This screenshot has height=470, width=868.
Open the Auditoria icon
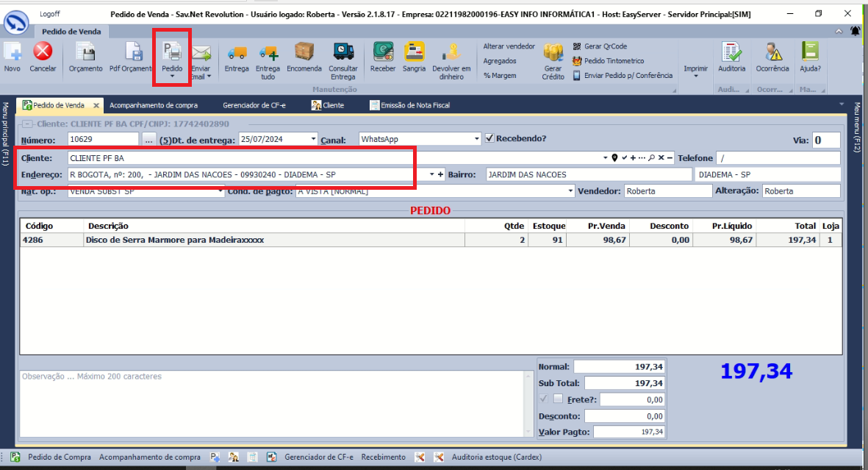click(x=731, y=53)
